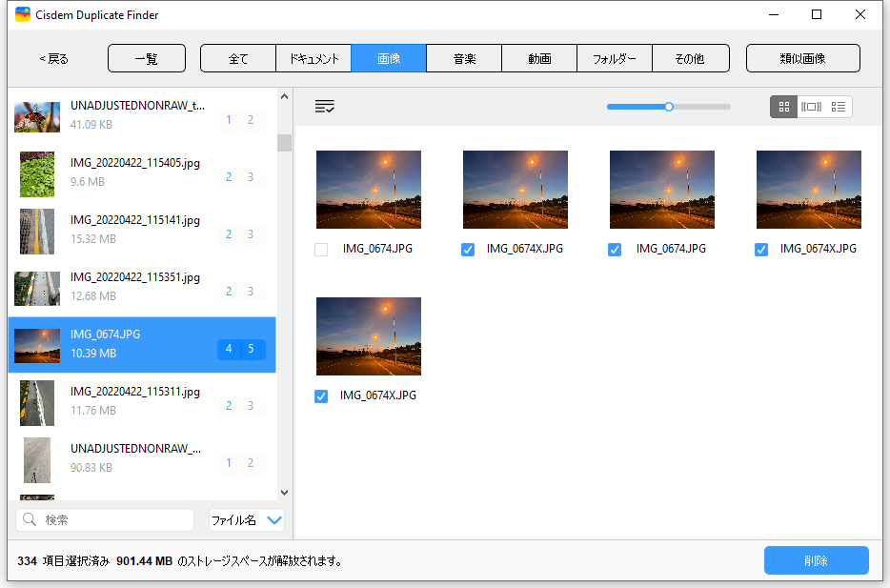Image resolution: width=890 pixels, height=588 pixels.
Task: Switch to the フォルダー tab
Action: [x=615, y=58]
